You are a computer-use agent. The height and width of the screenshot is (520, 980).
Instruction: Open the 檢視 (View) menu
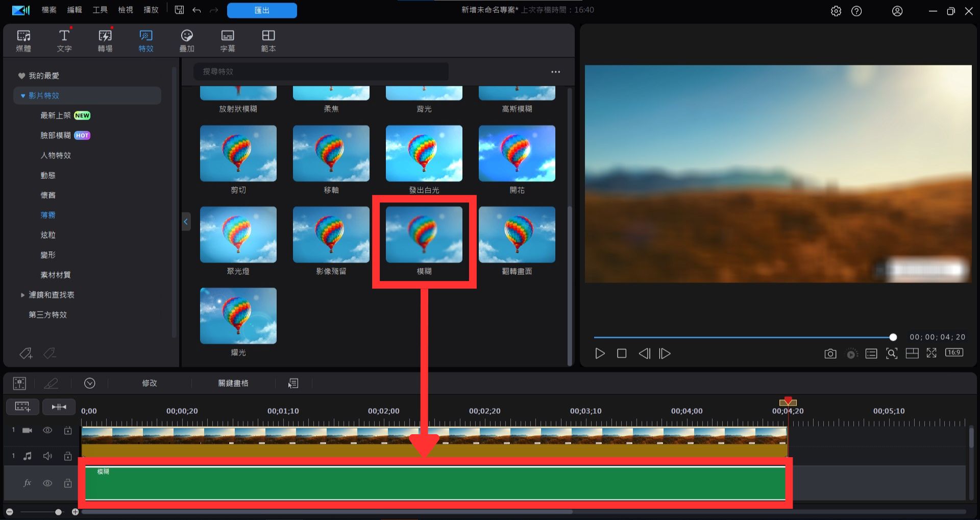coord(126,10)
